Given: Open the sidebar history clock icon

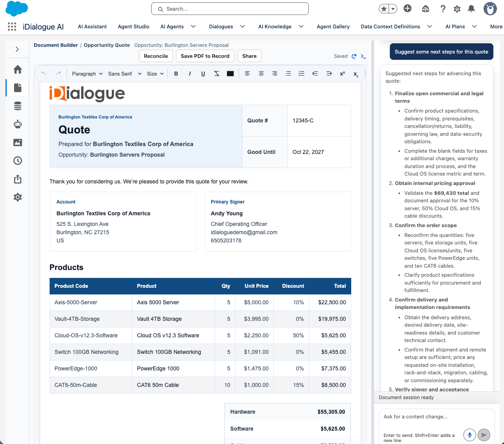Looking at the screenshot, I should pyautogui.click(x=18, y=161).
